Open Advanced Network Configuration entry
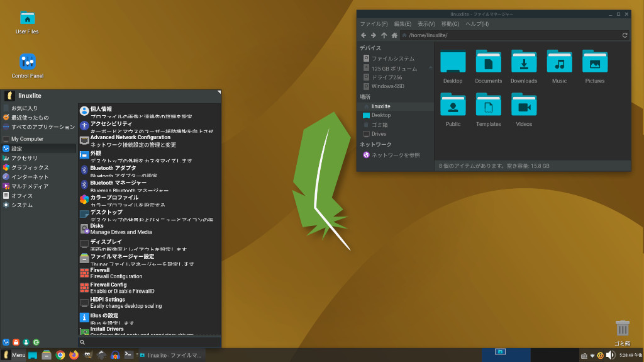Image resolution: width=644 pixels, height=362 pixels. tap(150, 141)
